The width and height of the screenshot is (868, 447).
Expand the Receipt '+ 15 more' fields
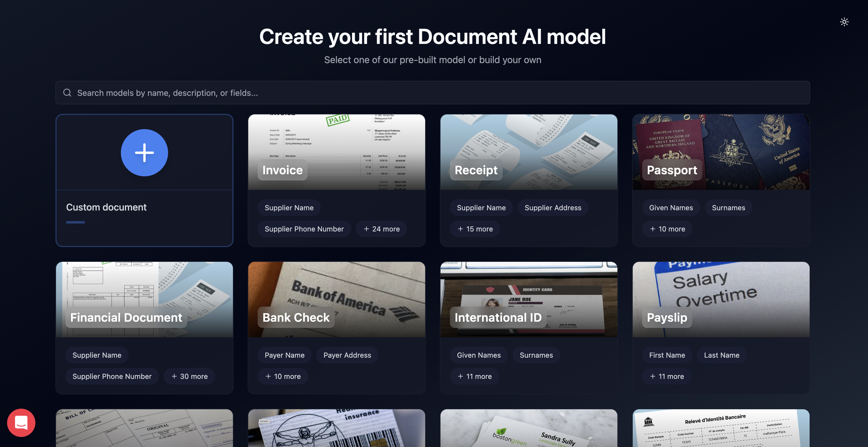click(x=475, y=229)
